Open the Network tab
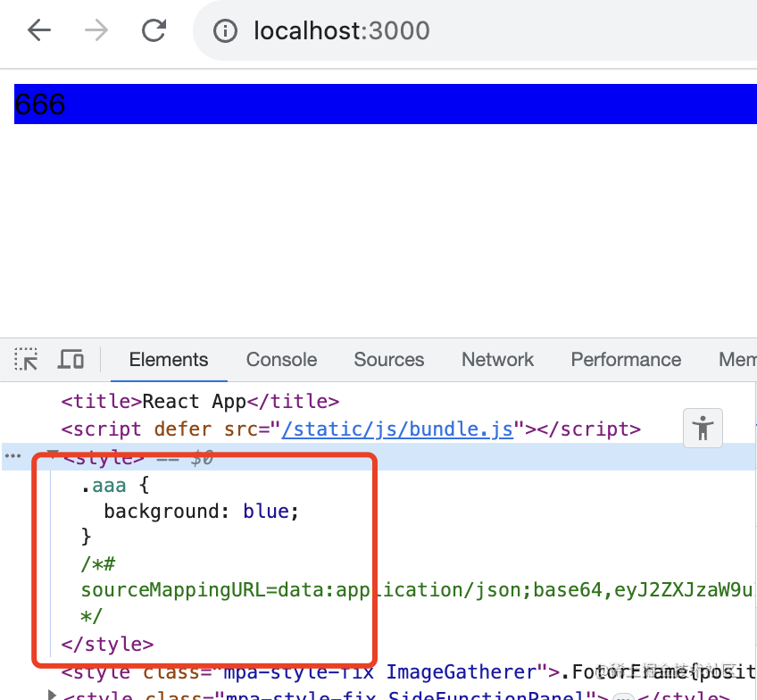 click(x=497, y=360)
